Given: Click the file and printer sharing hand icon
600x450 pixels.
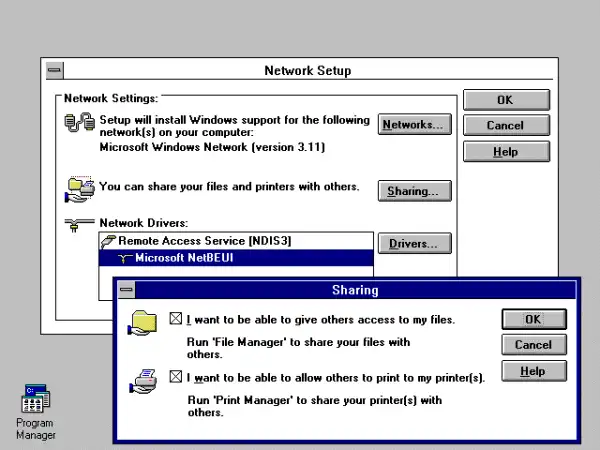Looking at the screenshot, I should (x=79, y=187).
